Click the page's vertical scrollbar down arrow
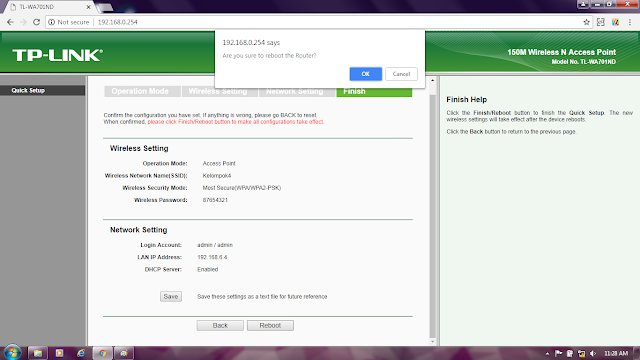The height and width of the screenshot is (360, 640). pos(433,342)
